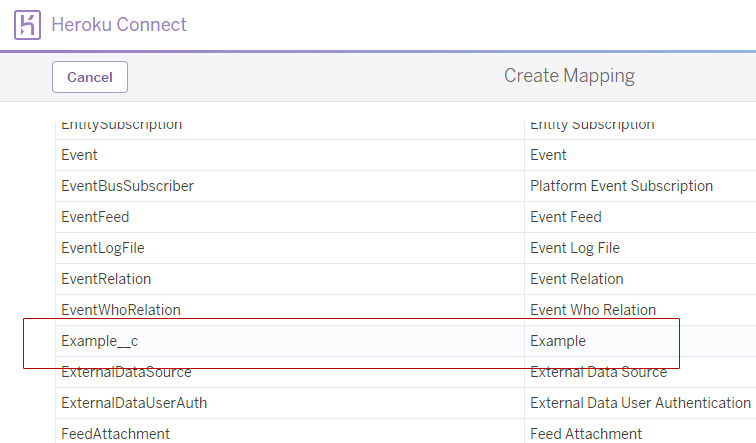The height and width of the screenshot is (443, 756).
Task: Pick the ExternalDataSource object
Action: coord(126,372)
